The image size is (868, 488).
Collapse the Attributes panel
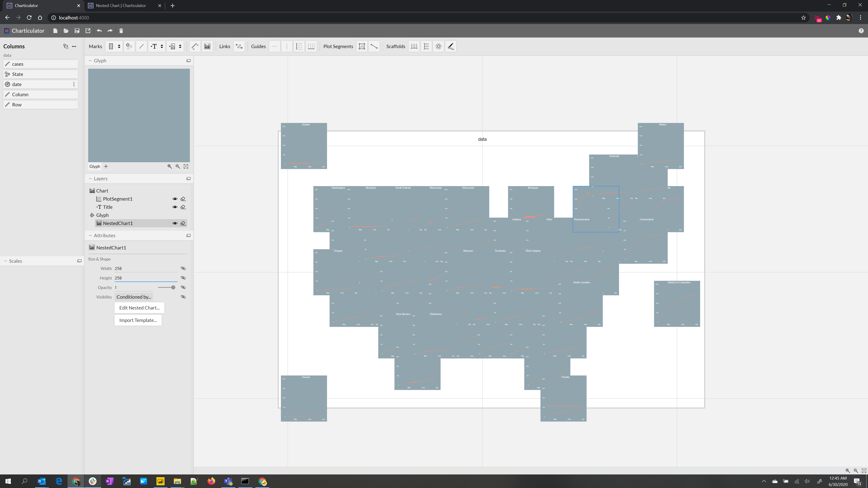(90, 235)
